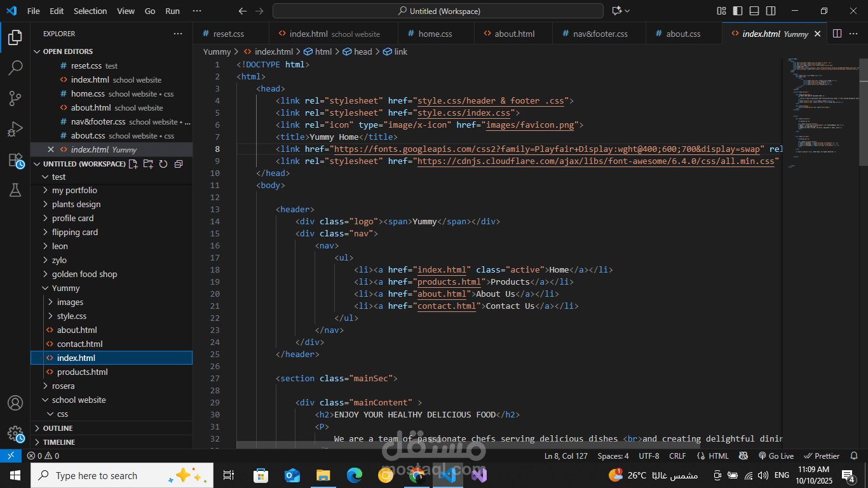The image size is (868, 488).
Task: Open notifications bell in status bar
Action: coord(855,456)
